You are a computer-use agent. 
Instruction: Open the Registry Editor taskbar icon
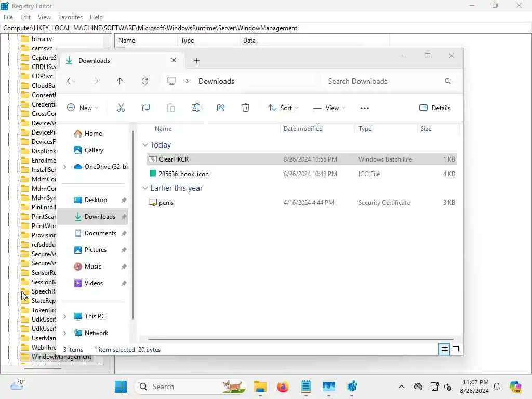[352, 387]
